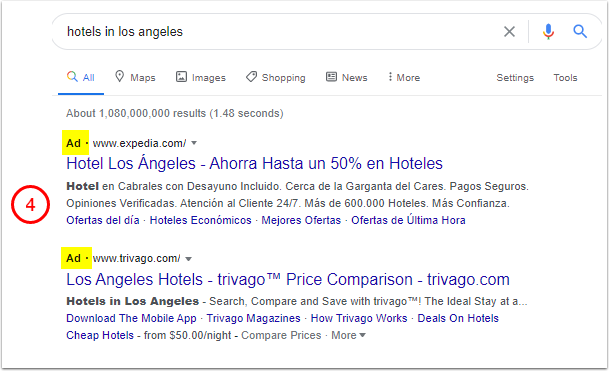Expand the More dropdown after Compare Prices
Image resolution: width=609 pixels, height=371 pixels.
[x=348, y=335]
